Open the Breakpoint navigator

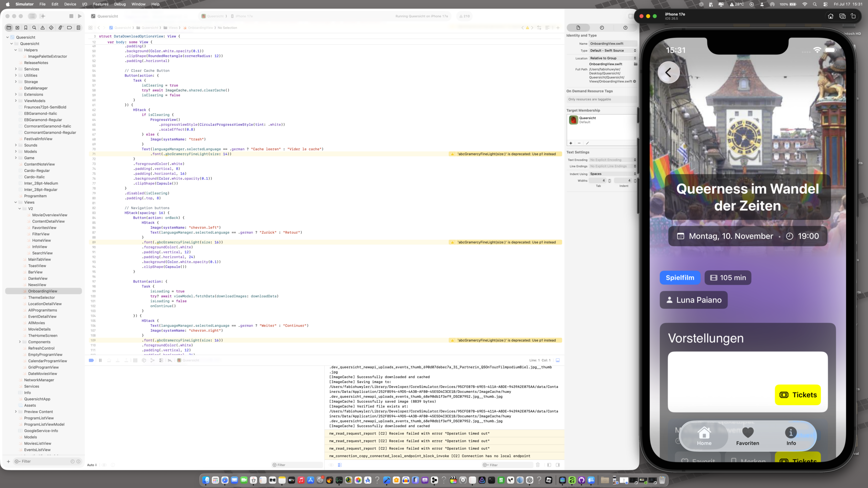[70, 28]
